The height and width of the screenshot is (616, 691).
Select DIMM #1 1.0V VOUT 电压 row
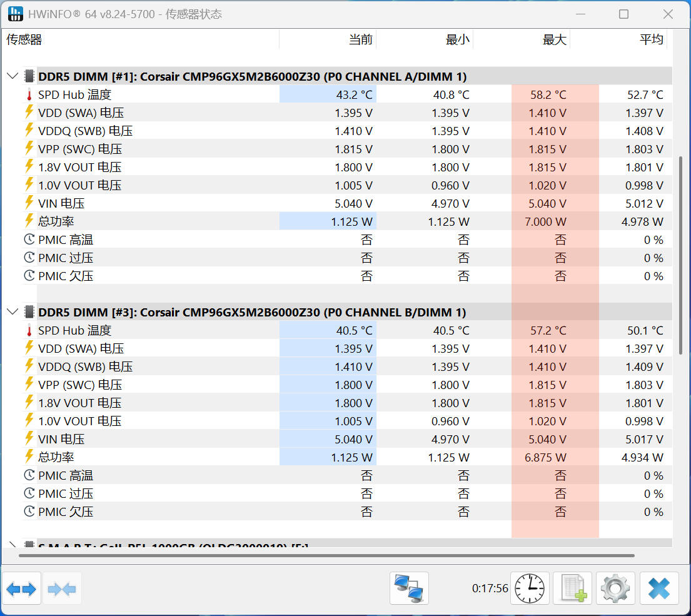pyautogui.click(x=347, y=185)
